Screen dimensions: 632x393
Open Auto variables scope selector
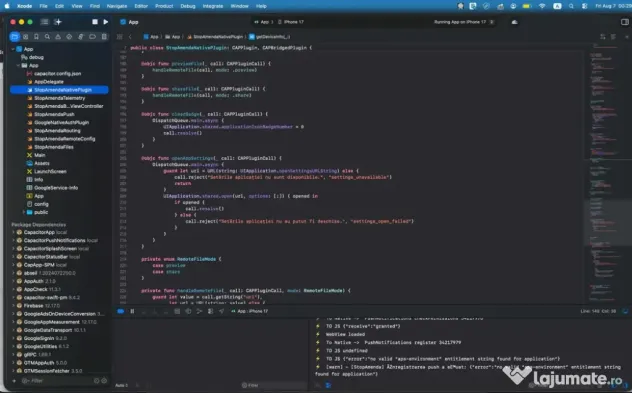coord(122,385)
